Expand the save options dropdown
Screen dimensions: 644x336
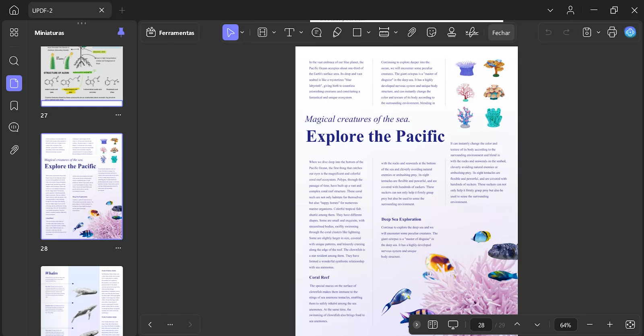[x=599, y=32]
